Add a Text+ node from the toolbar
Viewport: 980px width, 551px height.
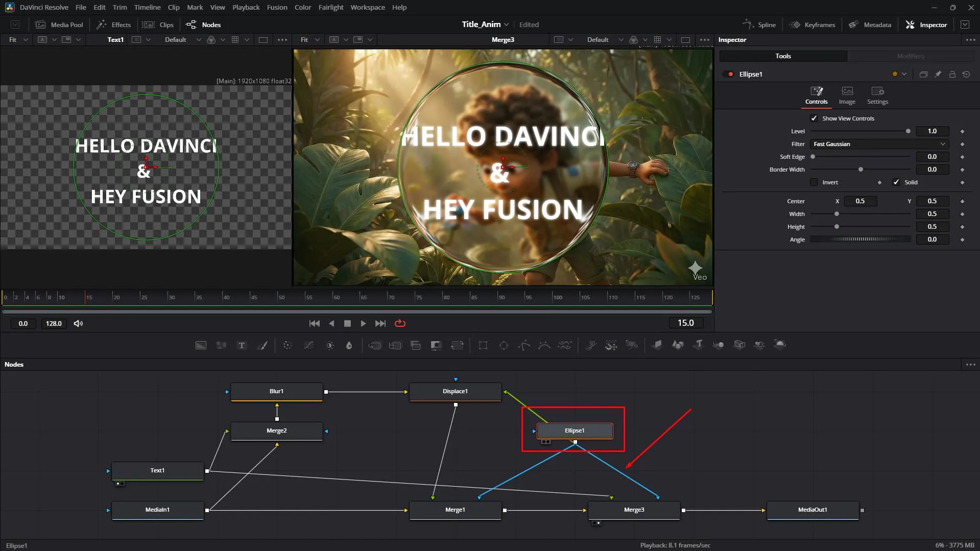(x=242, y=345)
